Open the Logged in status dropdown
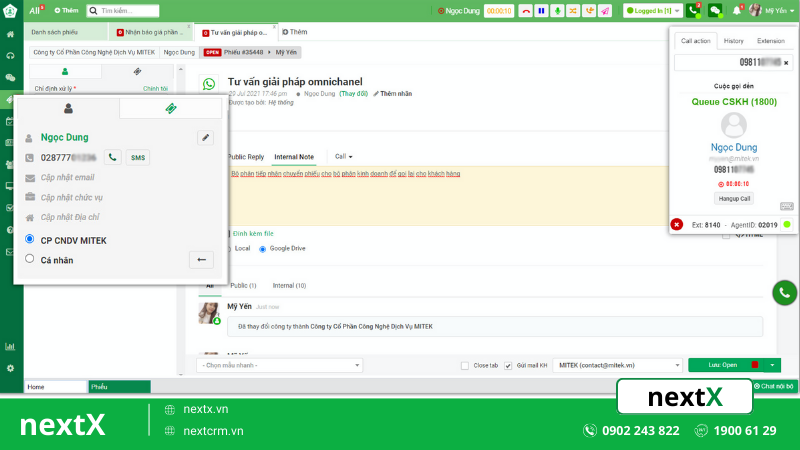Image resolution: width=800 pixels, height=450 pixels. point(653,11)
